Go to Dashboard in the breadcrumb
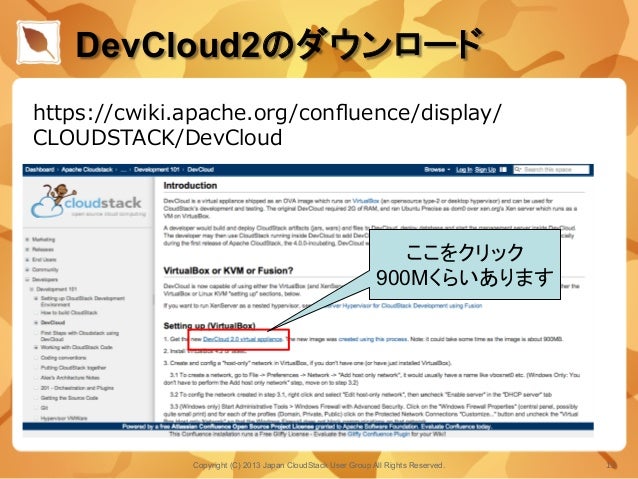Screen dimensions: 638x479 point(39,169)
